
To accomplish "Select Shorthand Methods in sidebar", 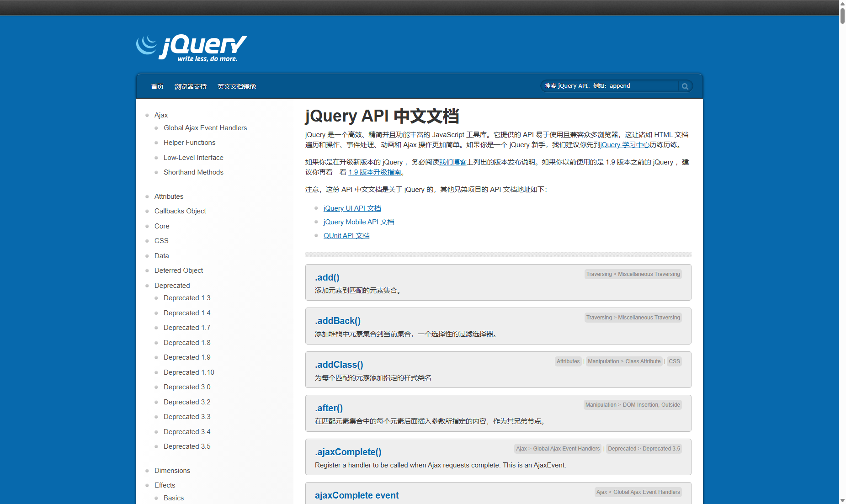I will click(193, 172).
